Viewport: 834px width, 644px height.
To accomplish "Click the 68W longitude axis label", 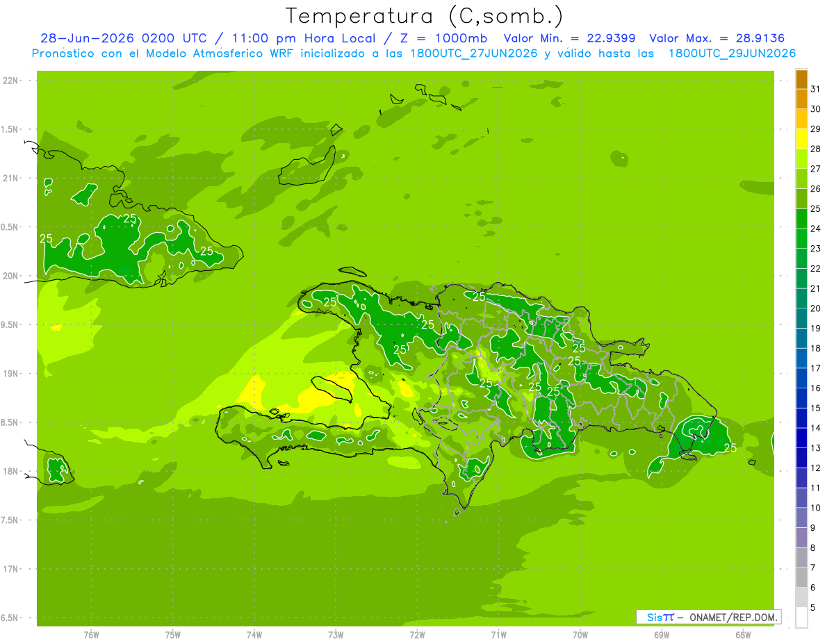I will coord(743,634).
